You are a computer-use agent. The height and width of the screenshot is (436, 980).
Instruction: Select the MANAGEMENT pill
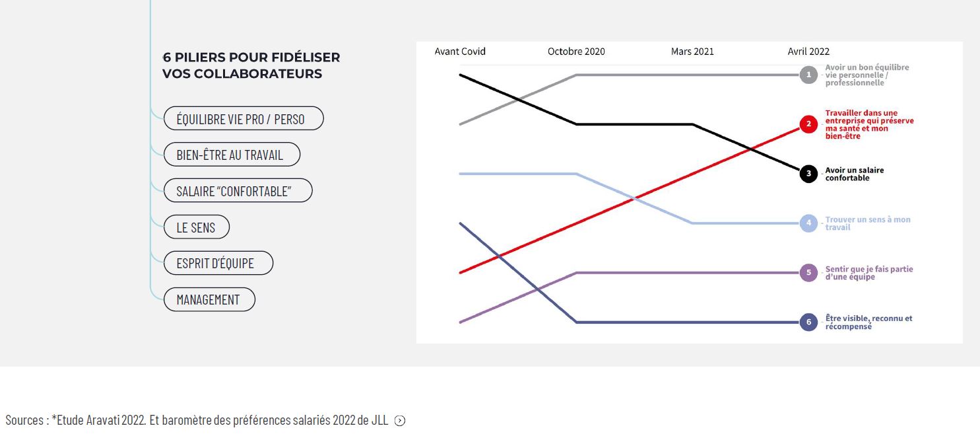209,299
